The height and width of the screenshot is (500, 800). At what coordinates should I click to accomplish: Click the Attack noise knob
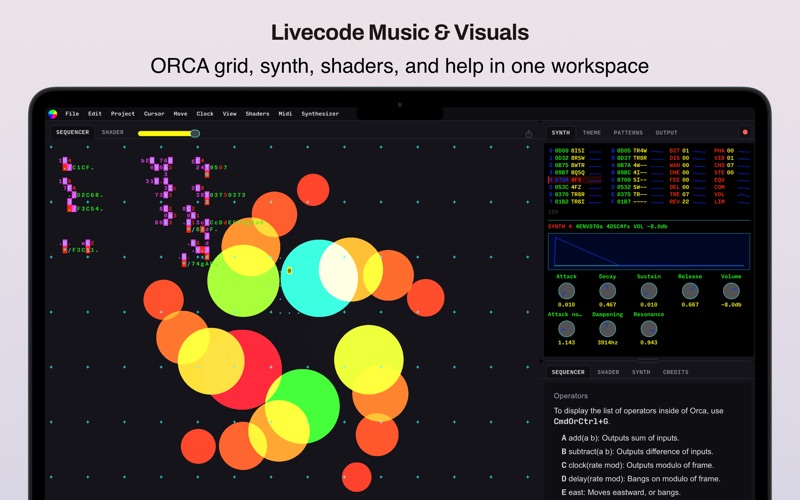pyautogui.click(x=566, y=329)
